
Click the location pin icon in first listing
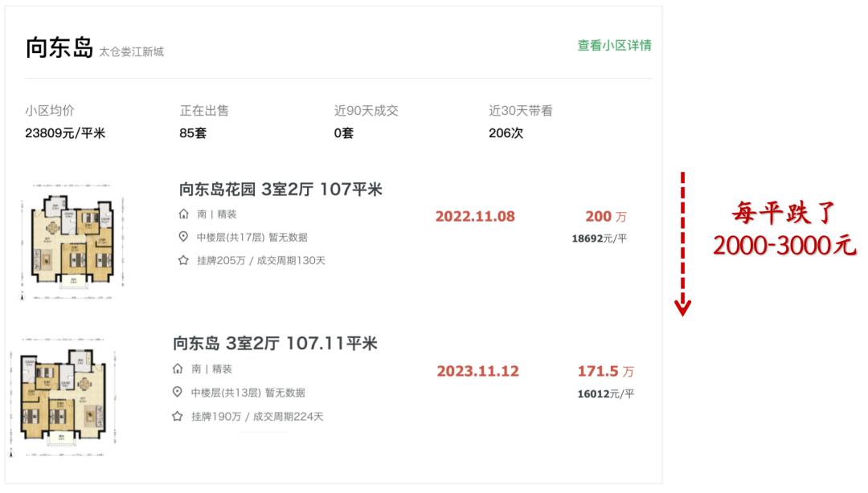pos(183,237)
